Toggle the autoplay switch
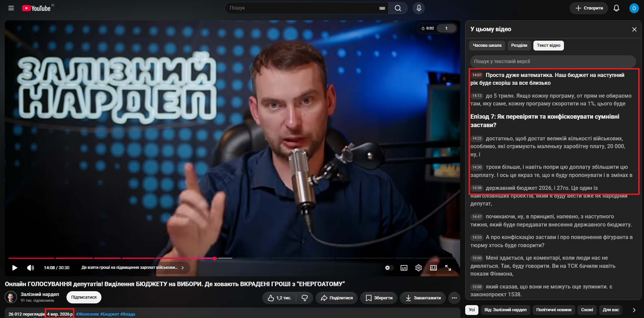The width and height of the screenshot is (644, 318). click(389, 268)
